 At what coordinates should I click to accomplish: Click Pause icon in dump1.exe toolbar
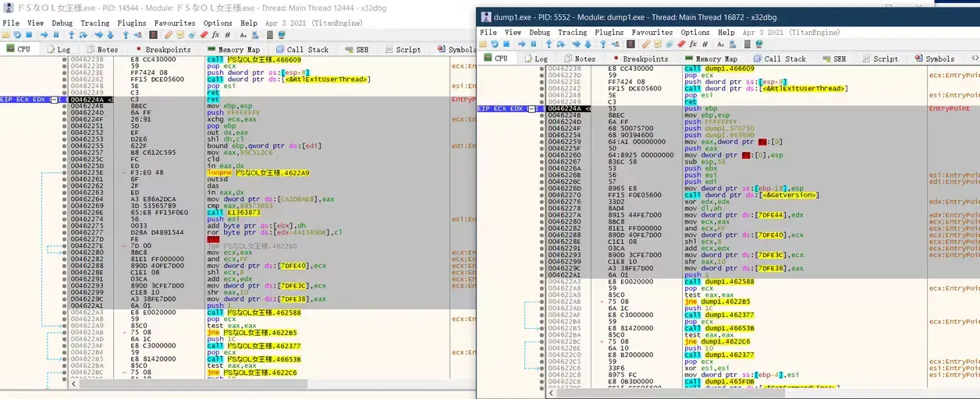tap(534, 44)
